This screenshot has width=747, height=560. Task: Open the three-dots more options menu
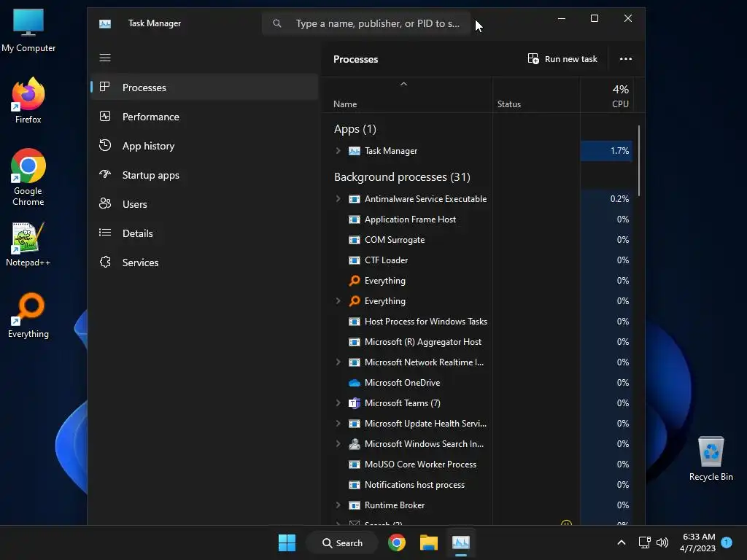coord(625,58)
